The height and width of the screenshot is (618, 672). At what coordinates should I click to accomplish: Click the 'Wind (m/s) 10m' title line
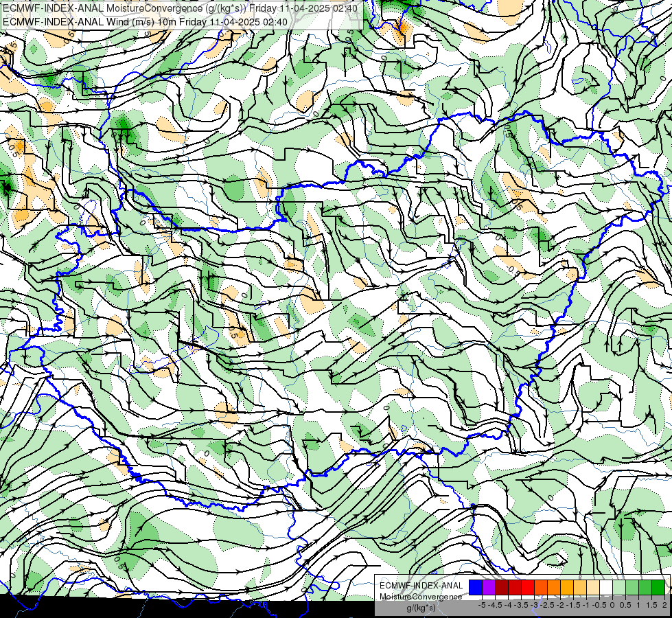coord(145,22)
